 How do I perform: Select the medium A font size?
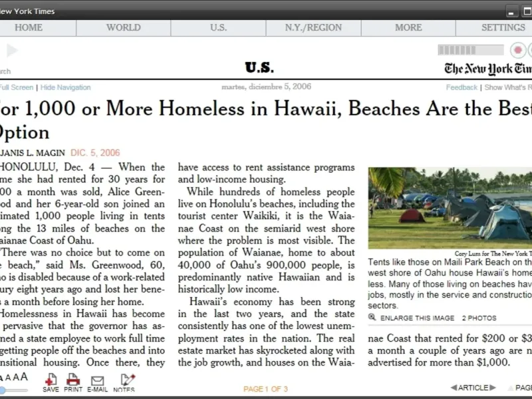[8, 378]
